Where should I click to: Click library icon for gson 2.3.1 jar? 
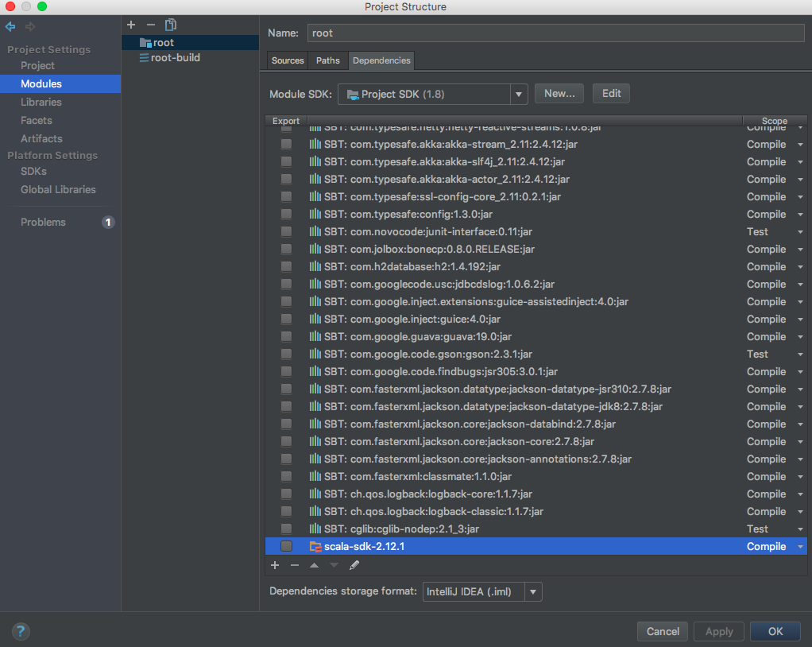pos(315,354)
